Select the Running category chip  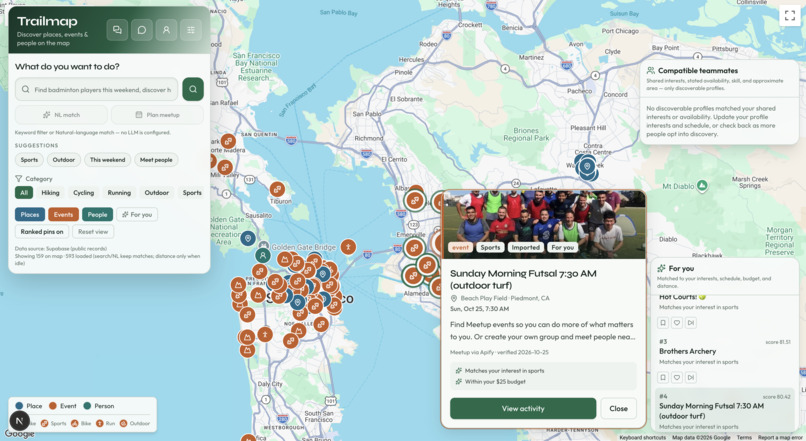119,193
